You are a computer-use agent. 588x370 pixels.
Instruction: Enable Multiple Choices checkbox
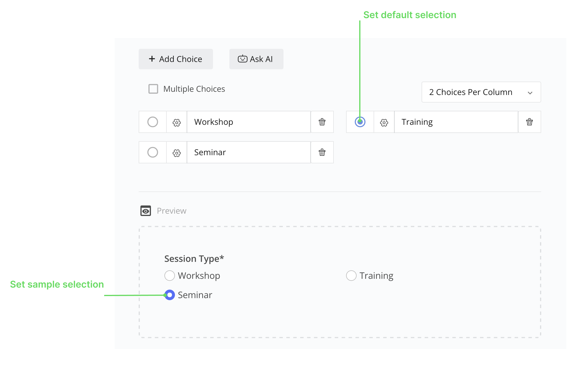point(153,89)
